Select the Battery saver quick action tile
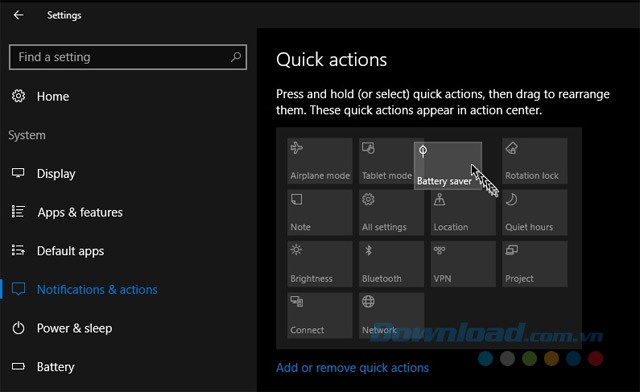The image size is (640, 392). click(x=448, y=165)
